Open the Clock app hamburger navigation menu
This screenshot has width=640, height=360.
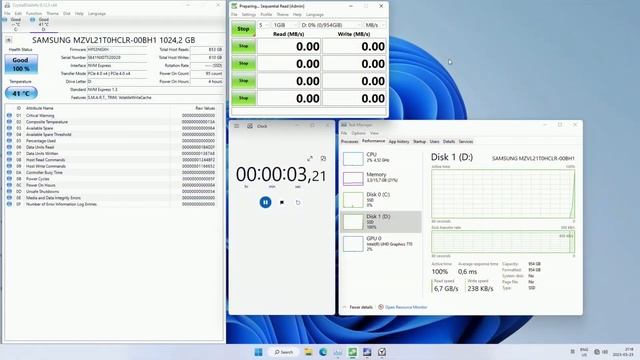(237, 126)
